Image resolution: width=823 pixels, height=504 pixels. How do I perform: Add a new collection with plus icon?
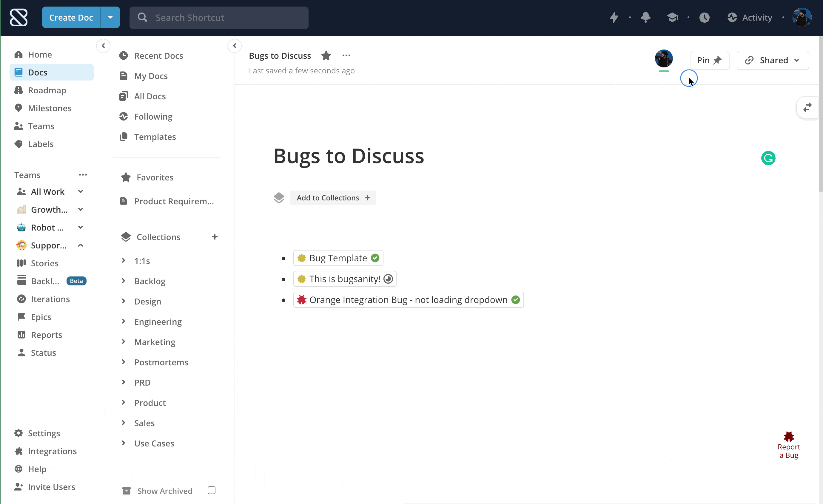[215, 237]
